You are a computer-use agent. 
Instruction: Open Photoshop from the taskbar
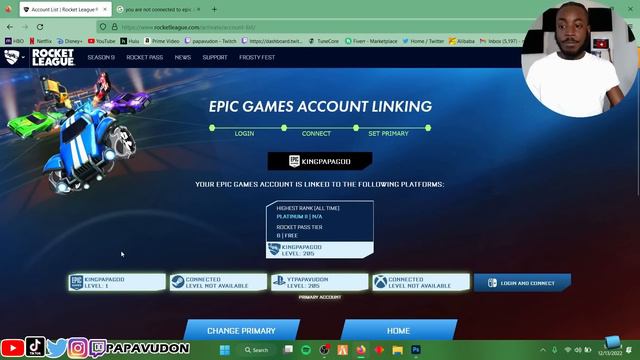tap(416, 350)
